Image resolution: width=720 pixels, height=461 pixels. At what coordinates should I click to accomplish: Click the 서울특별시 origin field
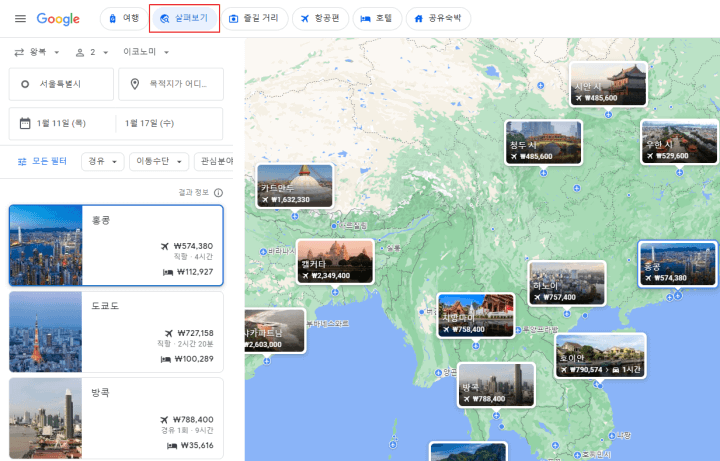point(61,84)
